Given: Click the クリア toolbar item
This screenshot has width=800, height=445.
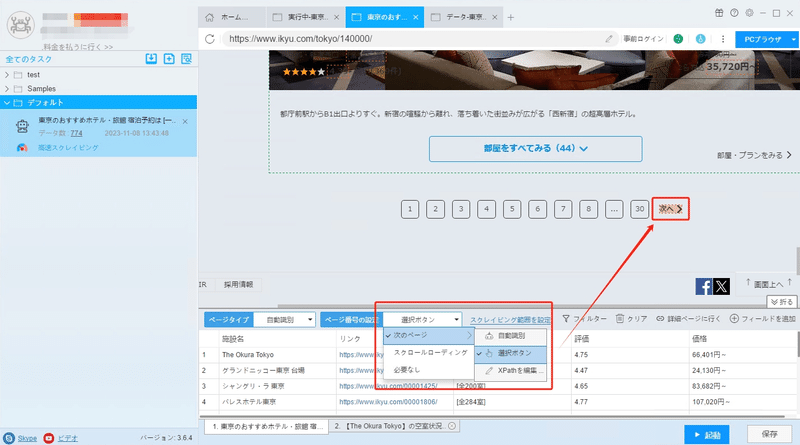Looking at the screenshot, I should pos(631,319).
